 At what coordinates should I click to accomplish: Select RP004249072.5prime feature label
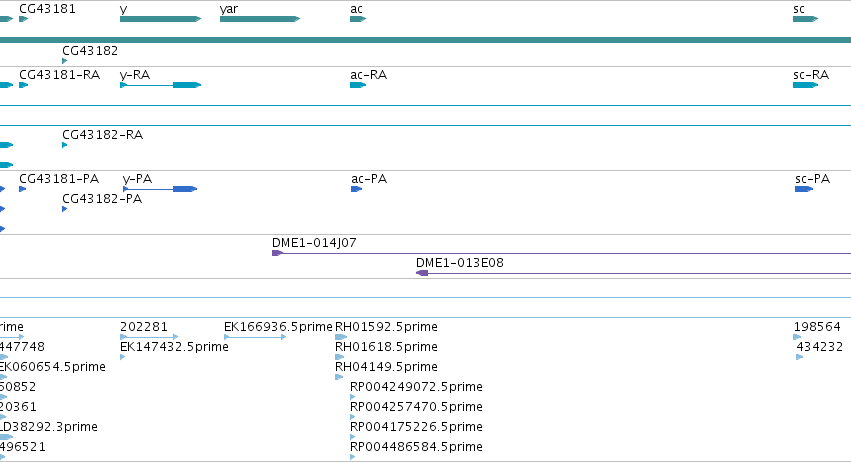416,387
